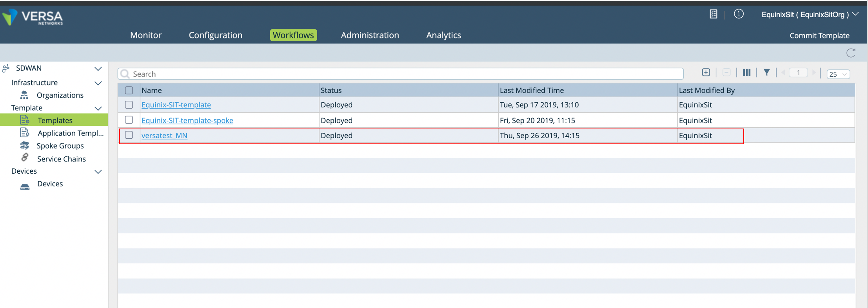Go to next page arrow

click(814, 72)
